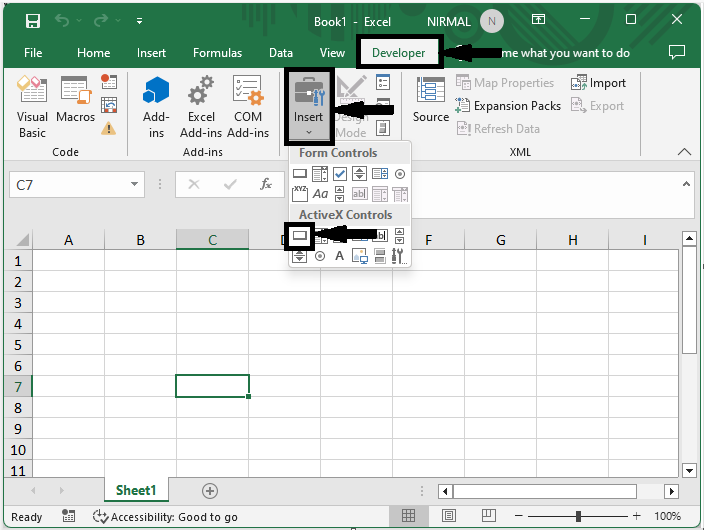This screenshot has height=530, width=704.
Task: Select the Sheet1 tab
Action: coord(136,490)
